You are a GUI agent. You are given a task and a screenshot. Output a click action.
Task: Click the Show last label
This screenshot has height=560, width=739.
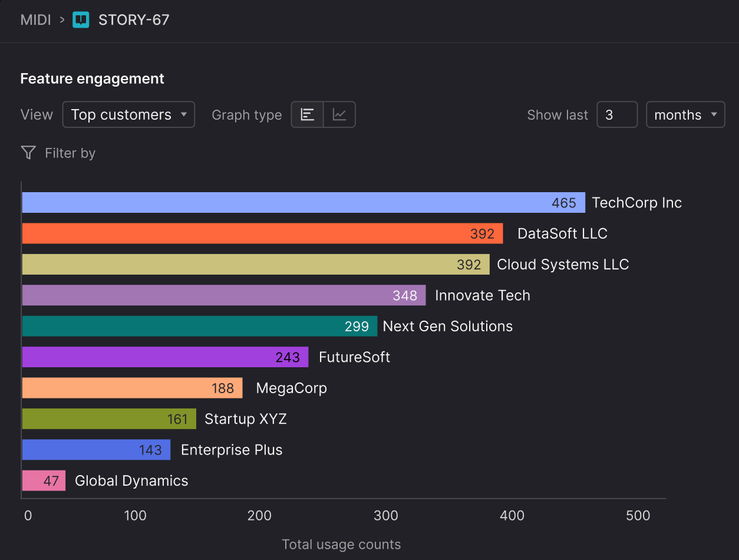pos(557,115)
